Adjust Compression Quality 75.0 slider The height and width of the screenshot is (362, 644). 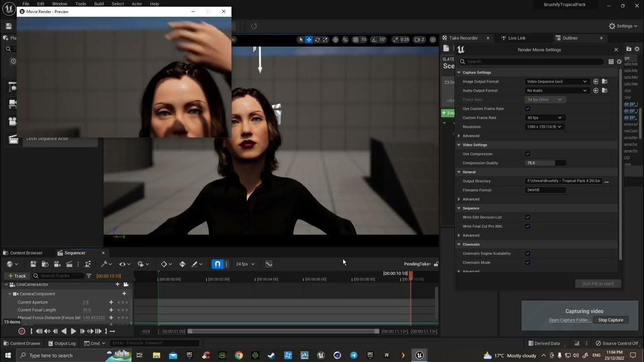[545, 163]
